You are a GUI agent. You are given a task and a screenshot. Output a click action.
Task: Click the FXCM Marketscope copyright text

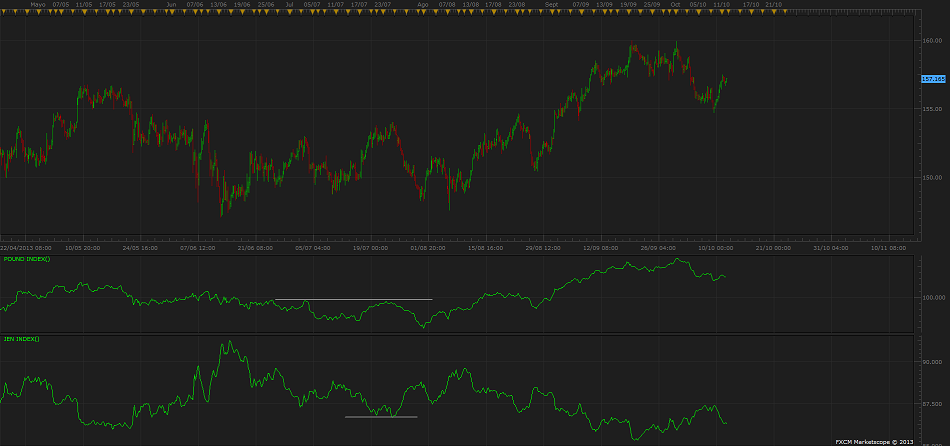[875, 441]
